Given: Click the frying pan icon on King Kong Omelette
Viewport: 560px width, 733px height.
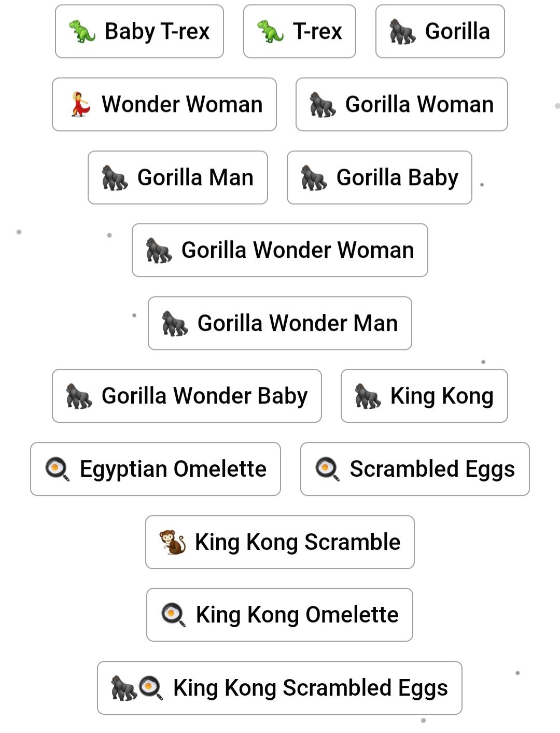Looking at the screenshot, I should (x=173, y=615).
